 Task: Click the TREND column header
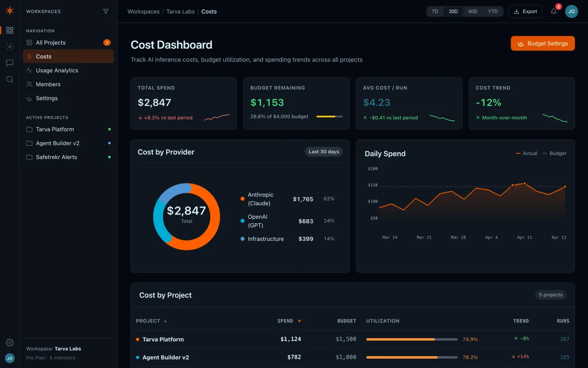click(521, 321)
